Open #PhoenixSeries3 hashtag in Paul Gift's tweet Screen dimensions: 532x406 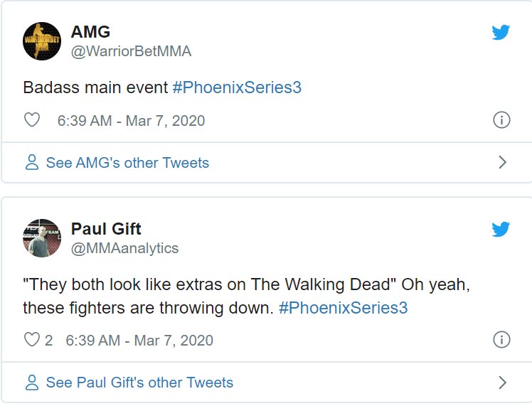343,308
